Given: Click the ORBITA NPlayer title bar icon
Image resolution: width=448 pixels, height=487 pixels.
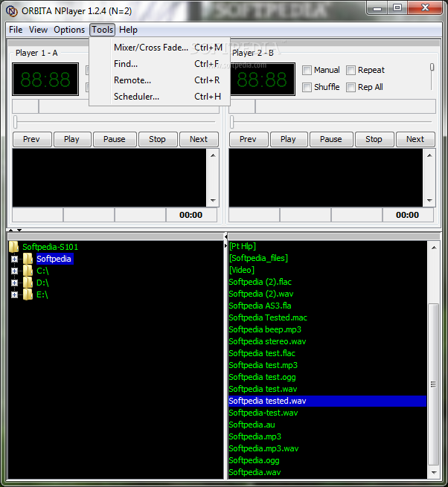Looking at the screenshot, I should tap(12, 11).
